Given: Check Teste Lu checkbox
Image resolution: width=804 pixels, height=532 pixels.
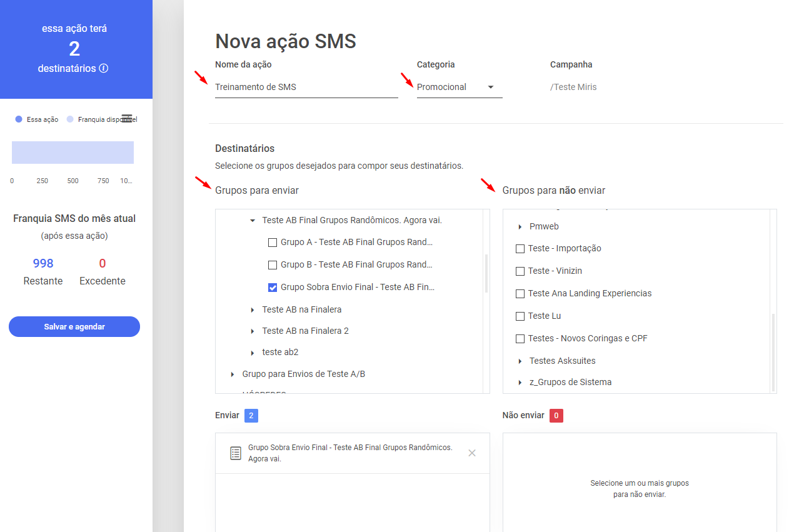Looking at the screenshot, I should (520, 316).
